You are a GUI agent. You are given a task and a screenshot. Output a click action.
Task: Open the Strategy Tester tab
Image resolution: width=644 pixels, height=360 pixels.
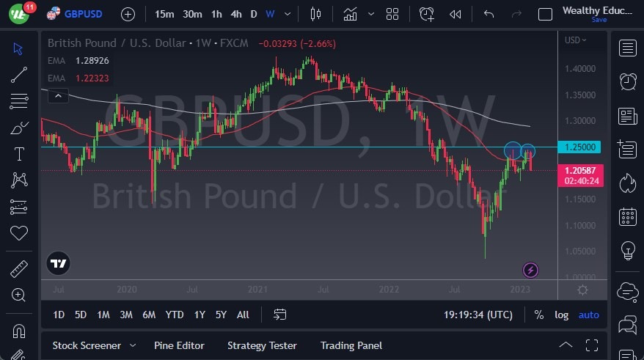(x=262, y=345)
